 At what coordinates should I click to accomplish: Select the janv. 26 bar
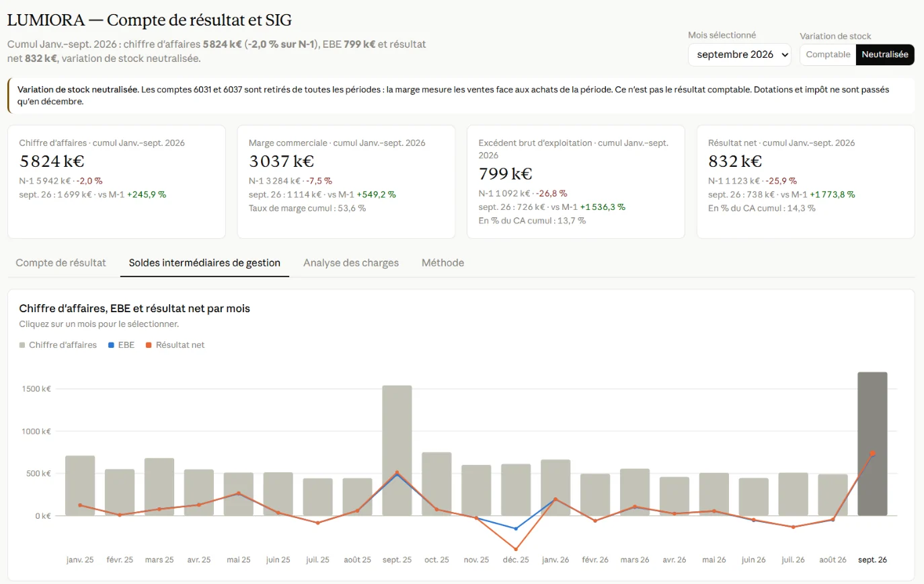tap(555, 487)
